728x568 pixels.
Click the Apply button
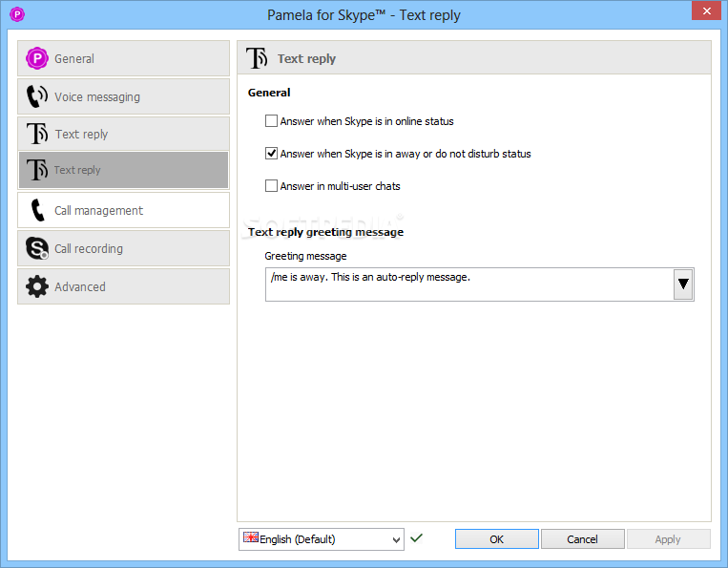668,539
